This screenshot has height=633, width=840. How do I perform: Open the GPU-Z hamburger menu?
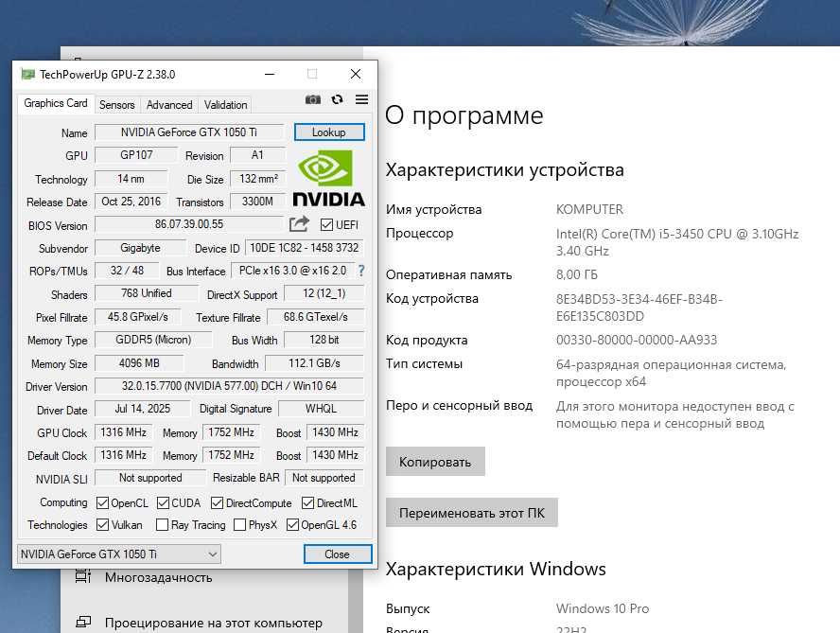click(361, 99)
